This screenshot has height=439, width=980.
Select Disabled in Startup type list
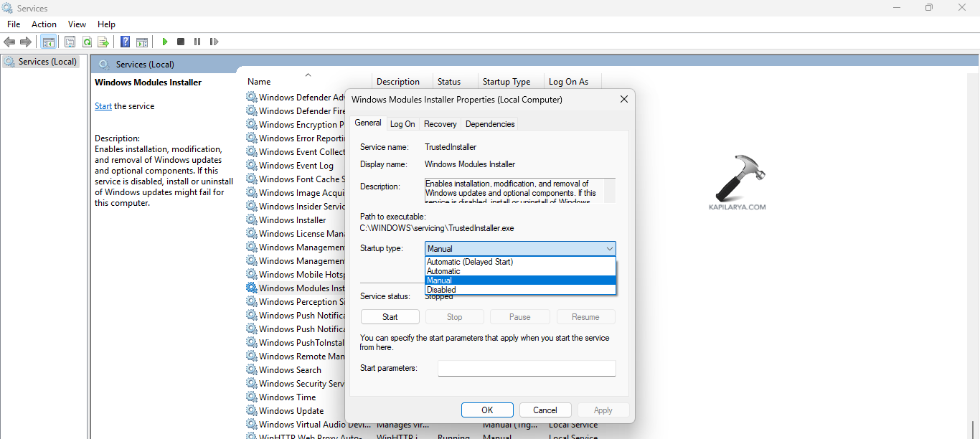pos(441,290)
